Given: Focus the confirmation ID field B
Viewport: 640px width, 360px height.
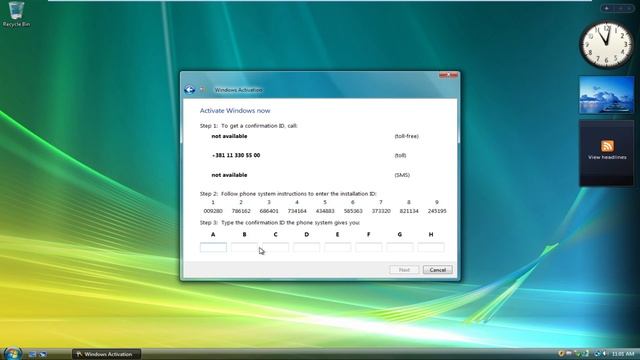Looking at the screenshot, I should pos(244,247).
